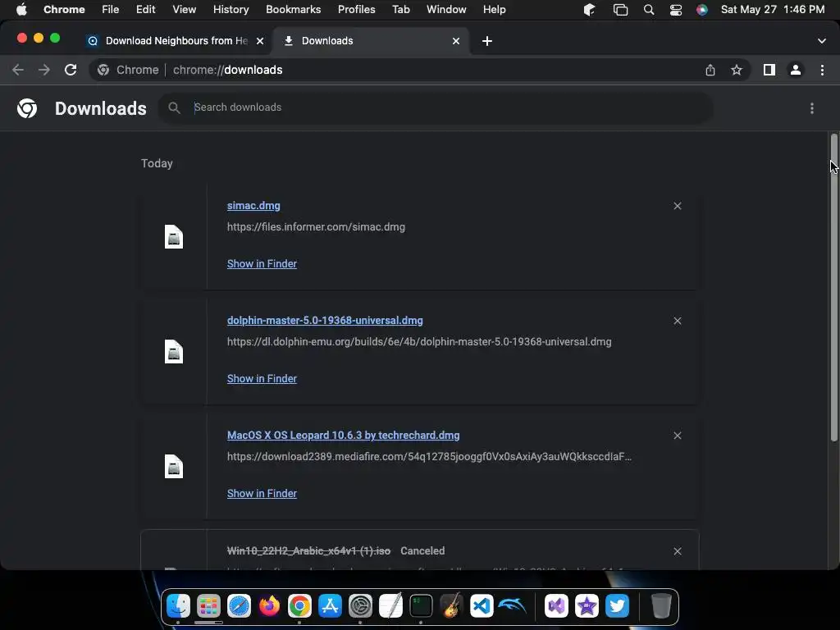Close the Download Neighbours tab
The image size is (840, 630).
[x=260, y=41]
